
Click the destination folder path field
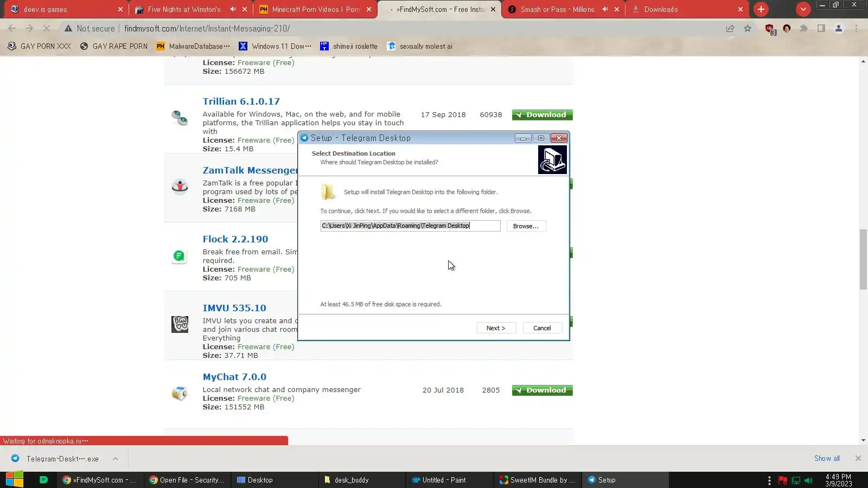pyautogui.click(x=410, y=226)
